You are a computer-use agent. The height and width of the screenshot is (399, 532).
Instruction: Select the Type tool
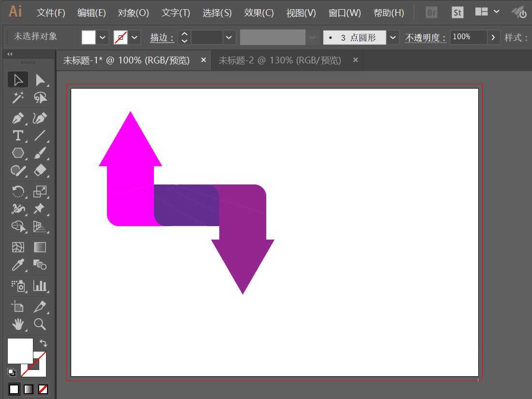[x=18, y=136]
